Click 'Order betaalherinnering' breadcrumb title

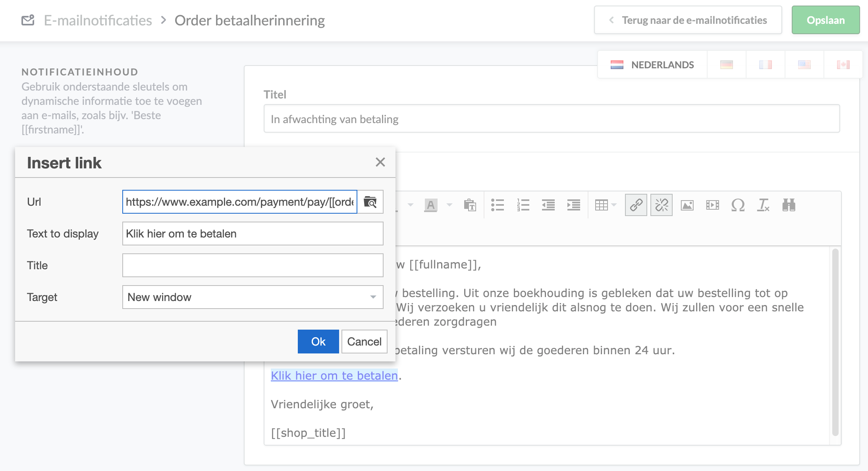point(250,20)
